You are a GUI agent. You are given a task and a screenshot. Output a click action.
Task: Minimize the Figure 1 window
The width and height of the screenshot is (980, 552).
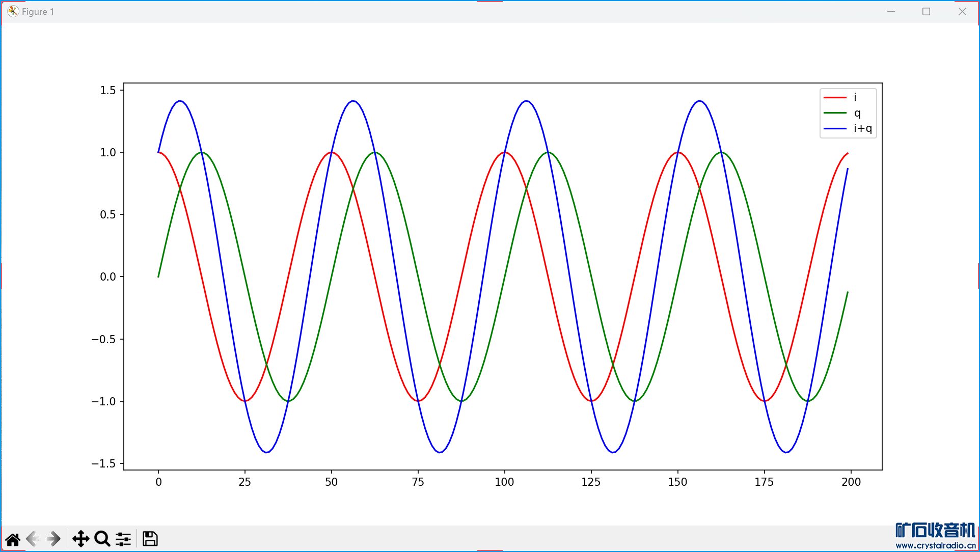[x=891, y=11]
